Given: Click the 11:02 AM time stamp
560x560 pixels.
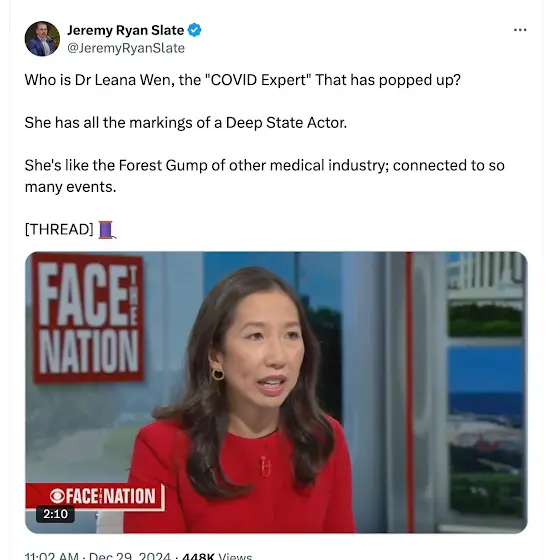Looking at the screenshot, I should pyautogui.click(x=51, y=556).
